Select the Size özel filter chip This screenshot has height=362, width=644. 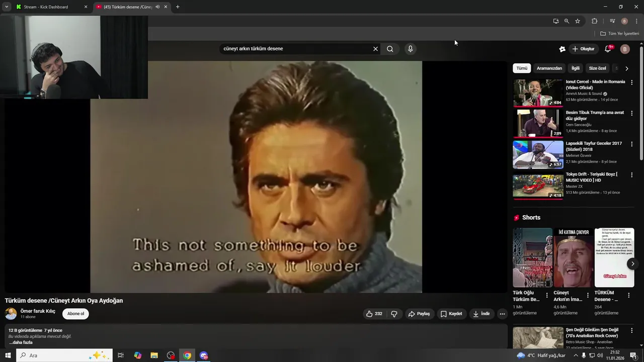pyautogui.click(x=597, y=68)
